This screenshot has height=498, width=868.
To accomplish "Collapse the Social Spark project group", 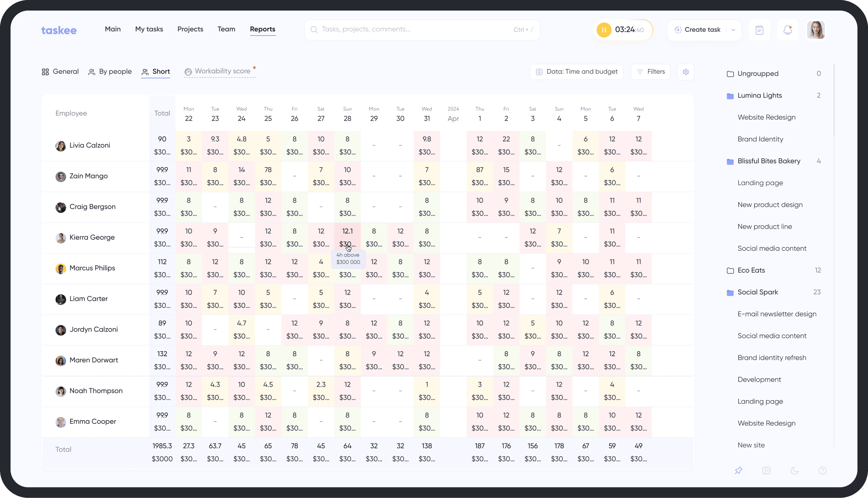I will tap(730, 292).
